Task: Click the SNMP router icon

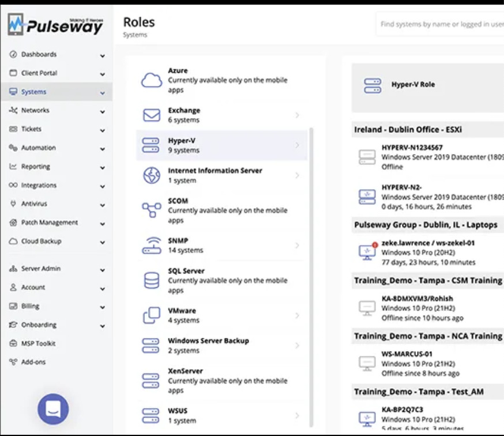Action: point(152,245)
